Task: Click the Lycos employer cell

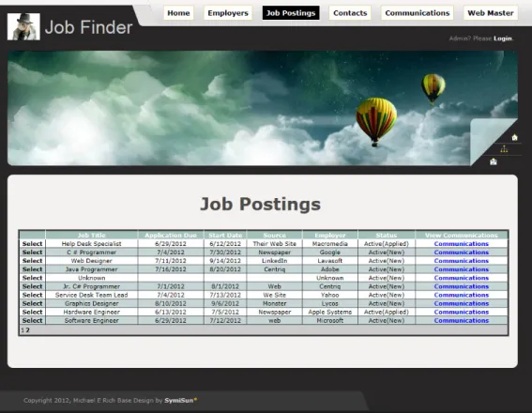Action: [329, 303]
